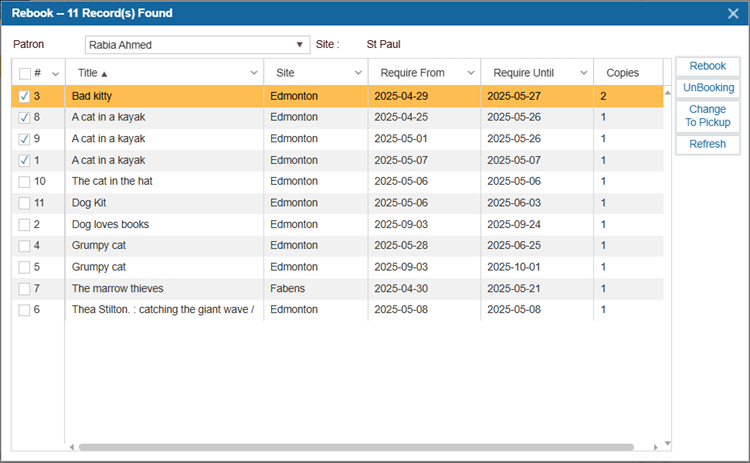Screen dimensions: 750x463
Task: Open the Require Until column menu arrow
Action: click(x=584, y=73)
